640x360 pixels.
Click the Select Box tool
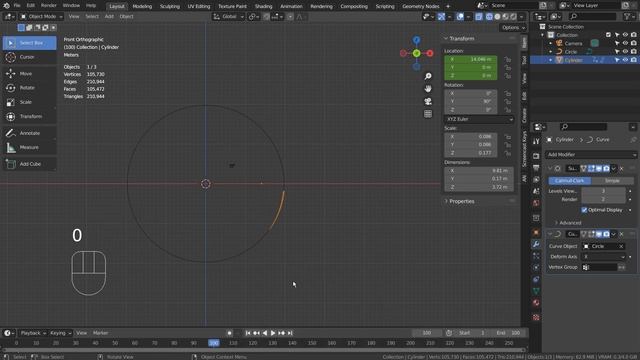[x=29, y=43]
